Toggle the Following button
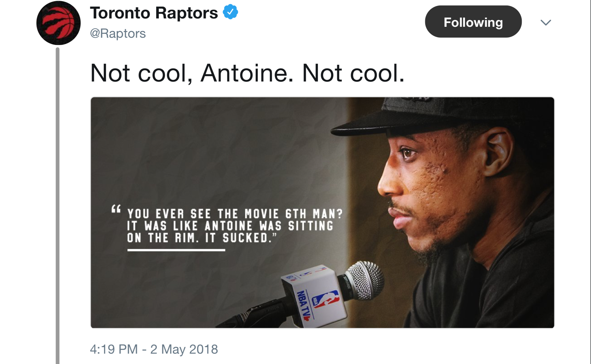Screen dimensions: 591x364 tap(473, 22)
